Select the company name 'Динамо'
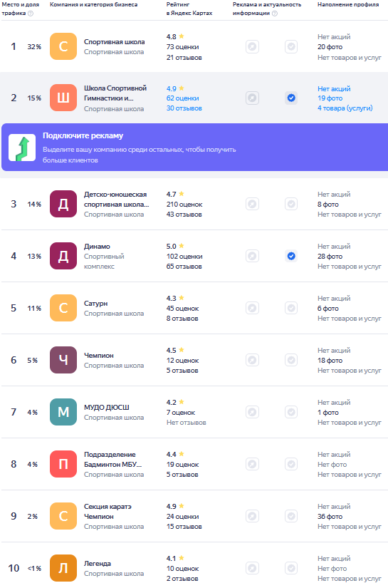 pyautogui.click(x=97, y=247)
